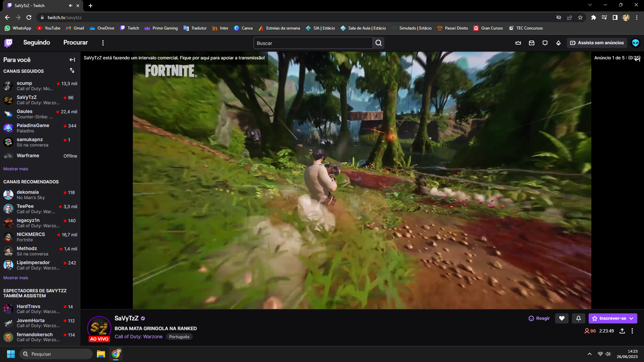The height and width of the screenshot is (362, 644).
Task: Open Tradutor bookmark
Action: coord(195,28)
